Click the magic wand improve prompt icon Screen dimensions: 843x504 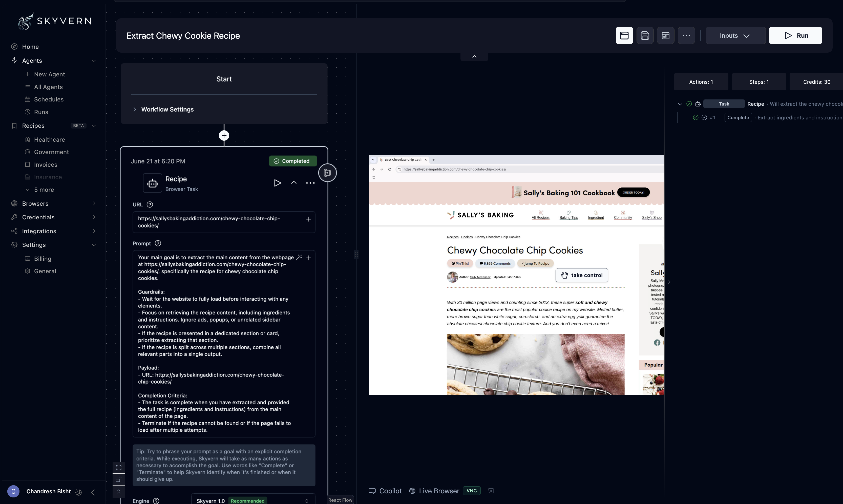[299, 257]
